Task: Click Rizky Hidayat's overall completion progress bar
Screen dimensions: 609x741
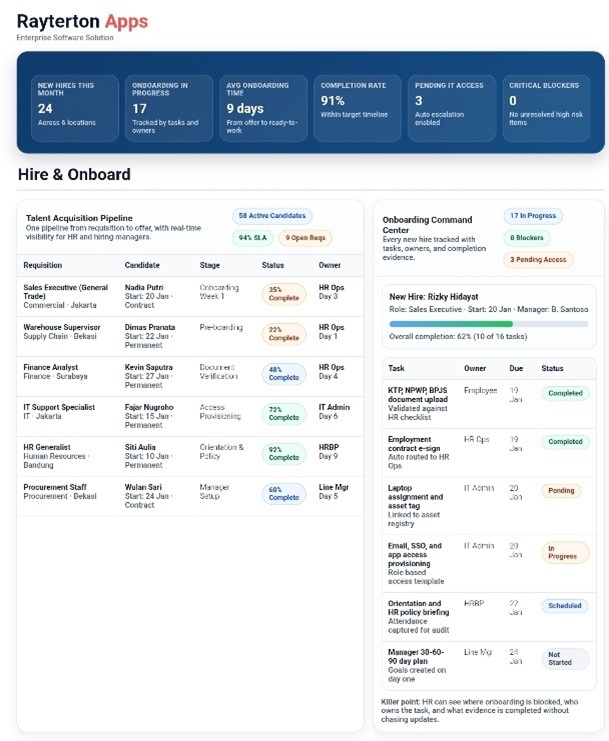Action: 489,324
